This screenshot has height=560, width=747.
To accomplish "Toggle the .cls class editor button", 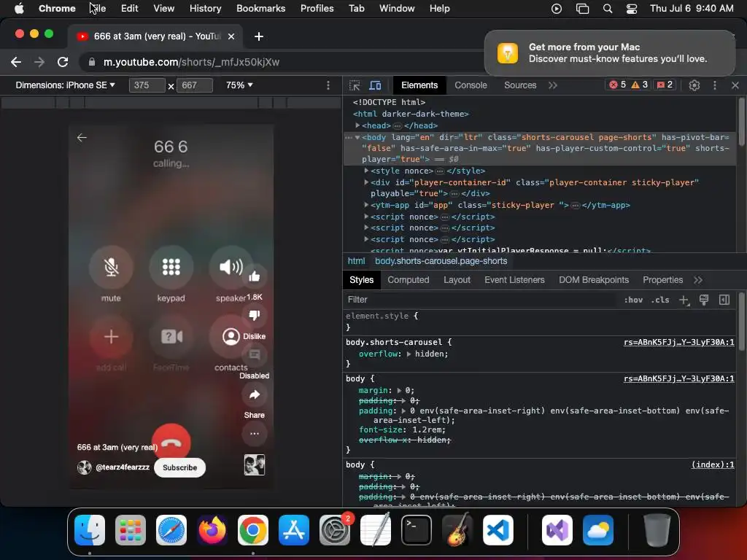I will coord(660,300).
